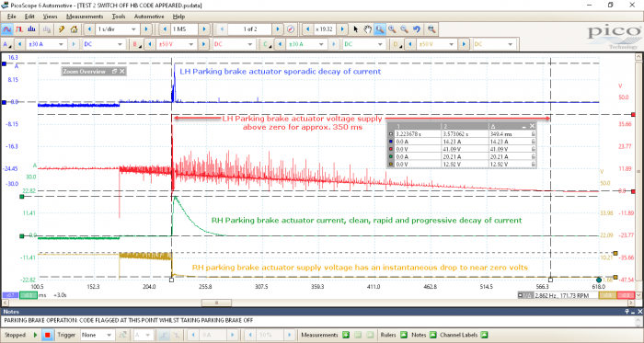Add a measurement with green plus button

click(346, 335)
